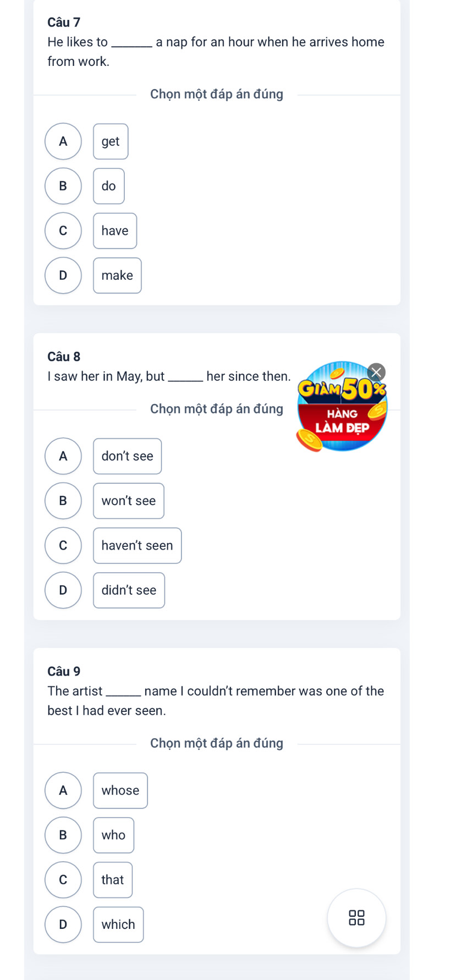Select radio A for Câu 7
The width and height of the screenshot is (451, 980).
click(x=63, y=141)
